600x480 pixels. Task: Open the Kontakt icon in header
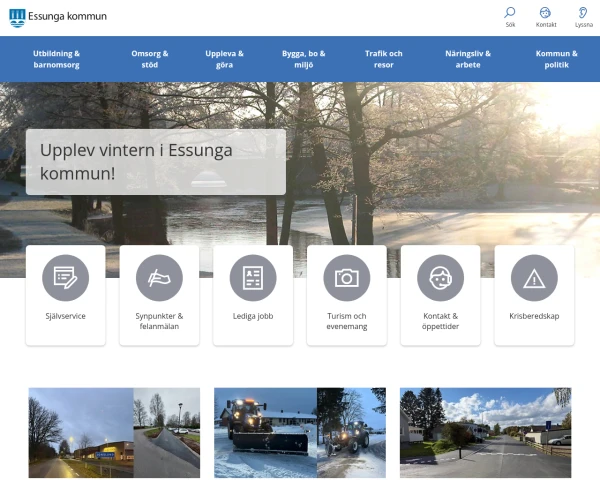546,13
